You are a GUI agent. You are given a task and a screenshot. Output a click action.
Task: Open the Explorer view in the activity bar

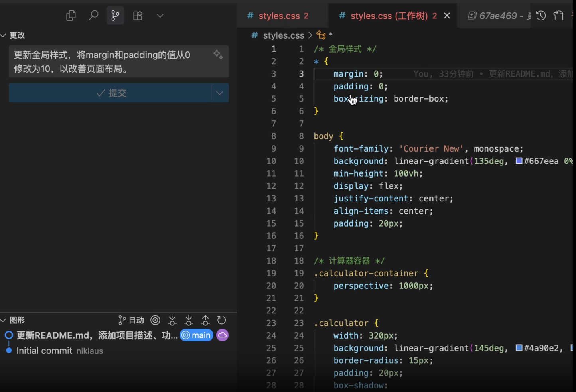point(71,16)
